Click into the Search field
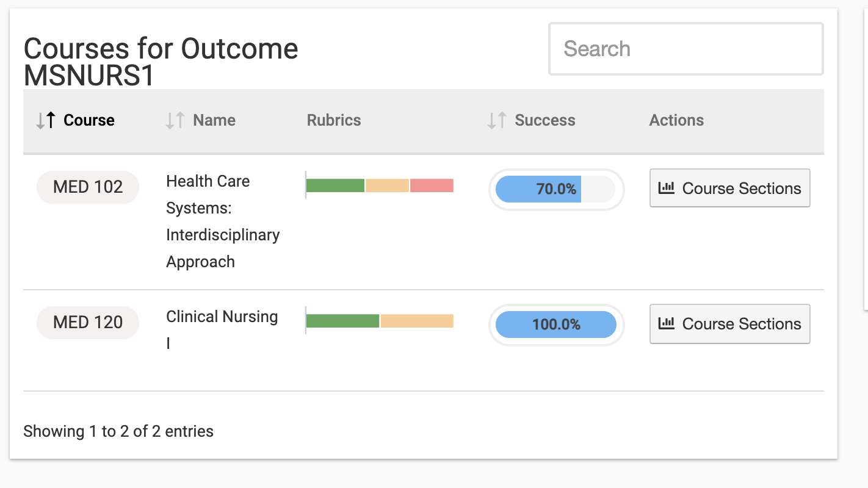 coord(685,49)
